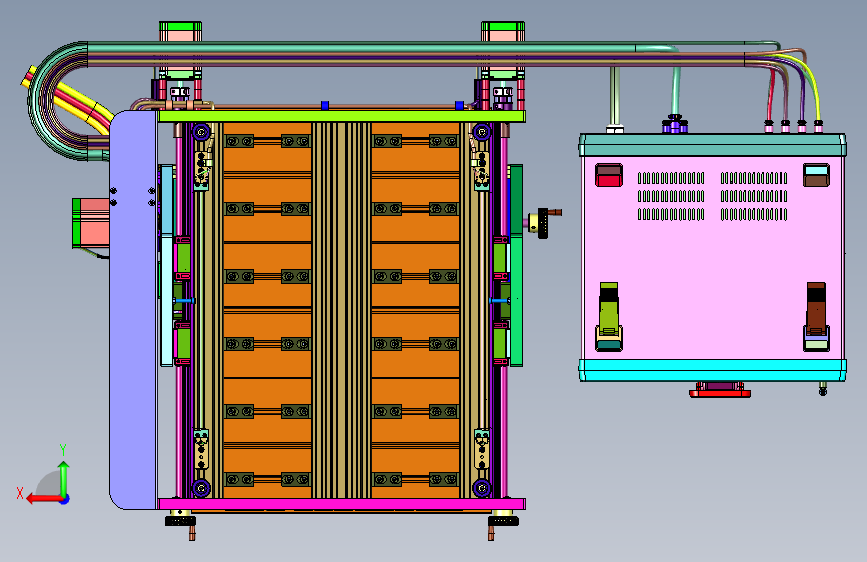Pick the top-left purple corner roller

tap(201, 132)
